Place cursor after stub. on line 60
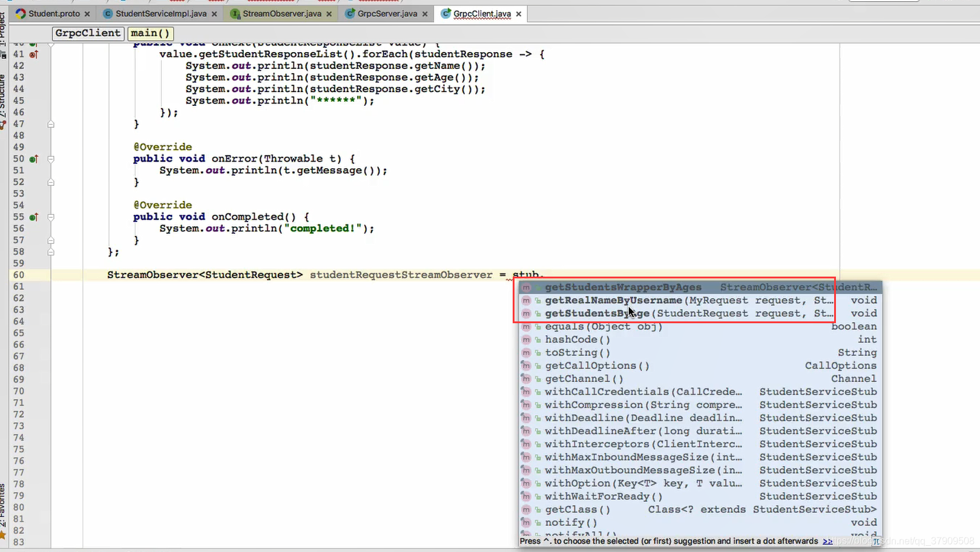The height and width of the screenshot is (552, 980). (544, 275)
